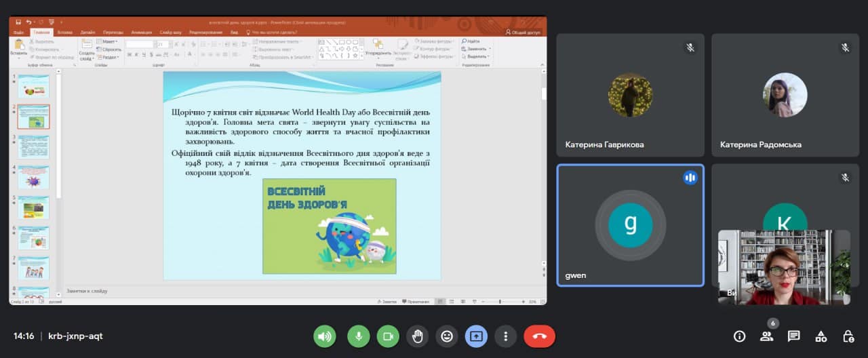The height and width of the screenshot is (358, 868).
Task: Toggle the microphone button
Action: [x=358, y=336]
